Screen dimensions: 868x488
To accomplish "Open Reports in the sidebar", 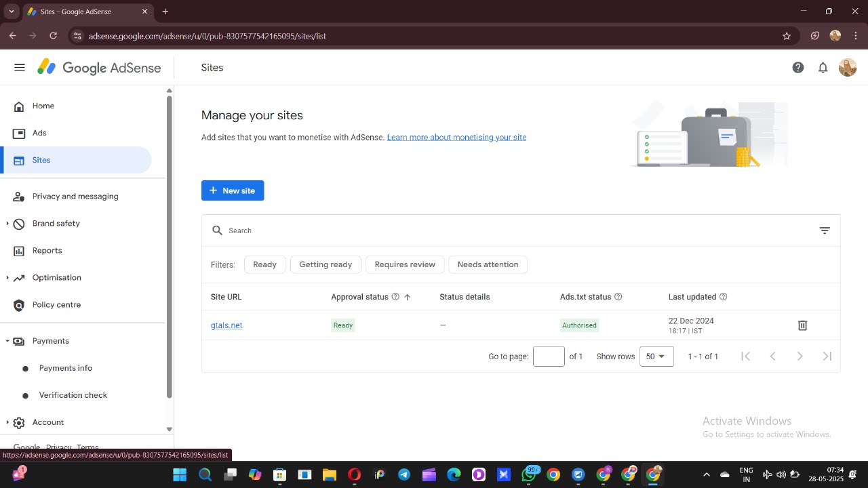I will point(76,251).
